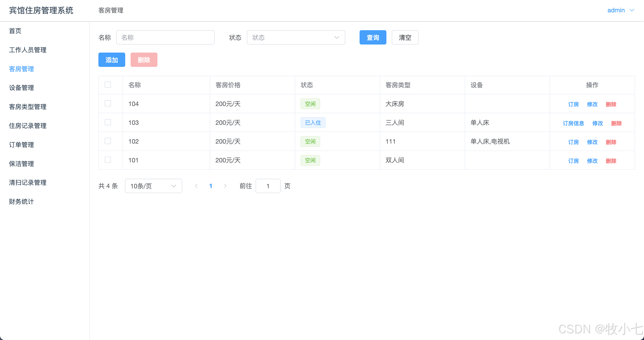
Task: Focus the 名称 search input field
Action: (x=165, y=38)
